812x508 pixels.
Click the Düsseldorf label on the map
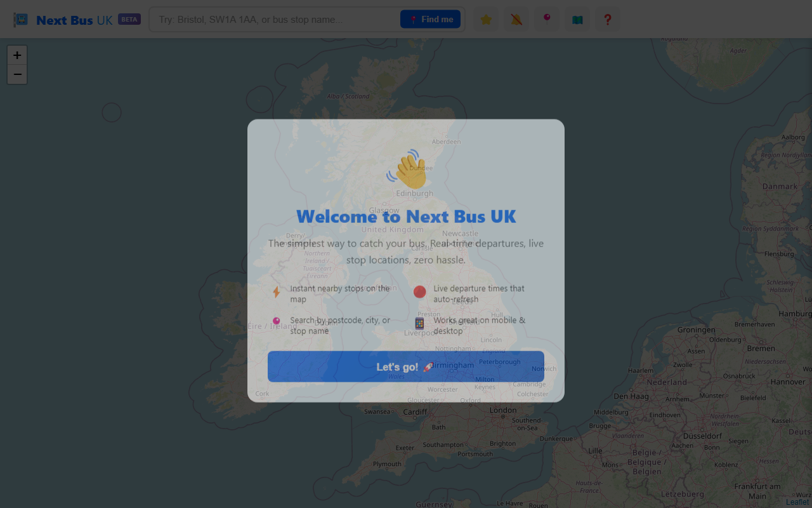click(x=702, y=436)
